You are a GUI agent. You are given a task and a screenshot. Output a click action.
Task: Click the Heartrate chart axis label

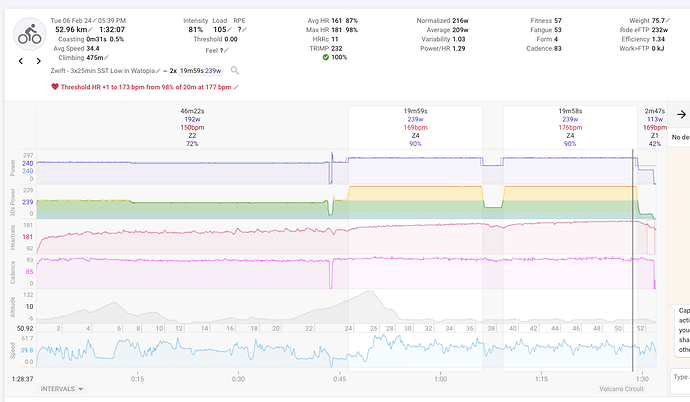12,238
